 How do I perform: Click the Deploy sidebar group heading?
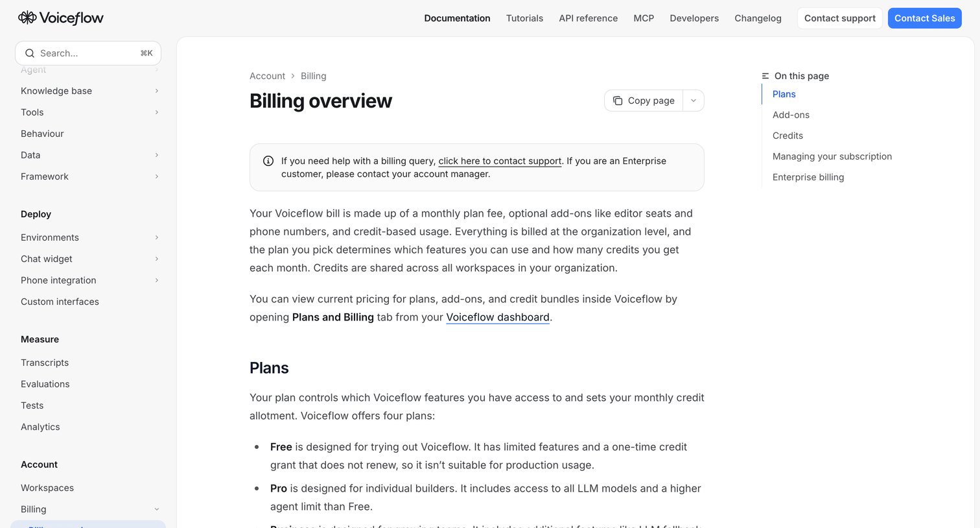[36, 214]
